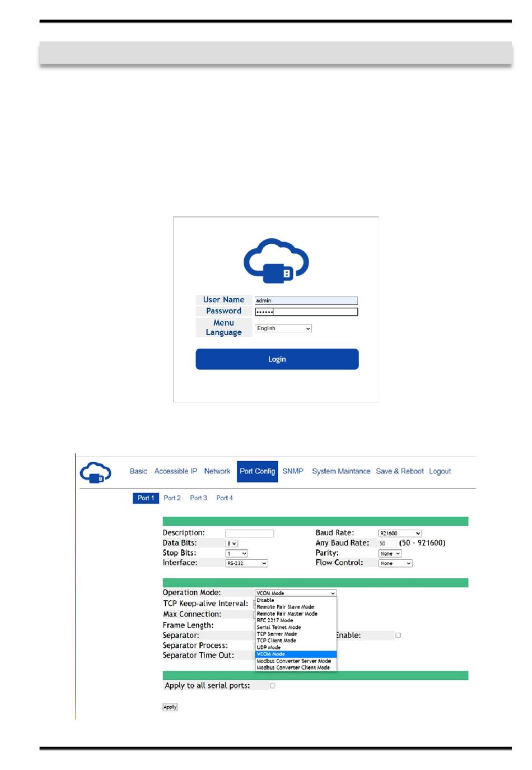The height and width of the screenshot is (770, 532).
Task: Click into the Password field
Action: 306,312
